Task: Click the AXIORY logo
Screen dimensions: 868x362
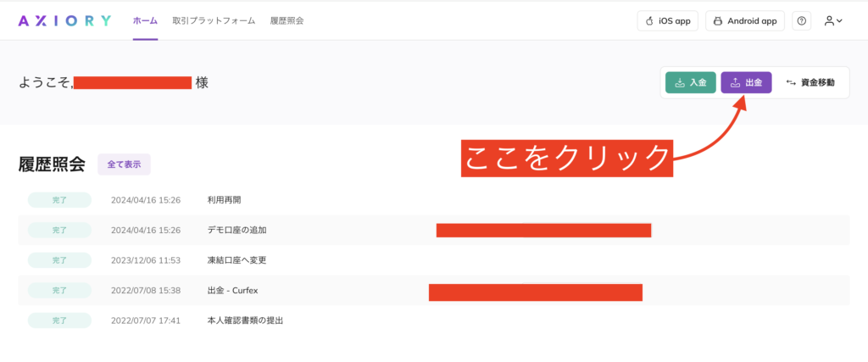Action: tap(64, 20)
